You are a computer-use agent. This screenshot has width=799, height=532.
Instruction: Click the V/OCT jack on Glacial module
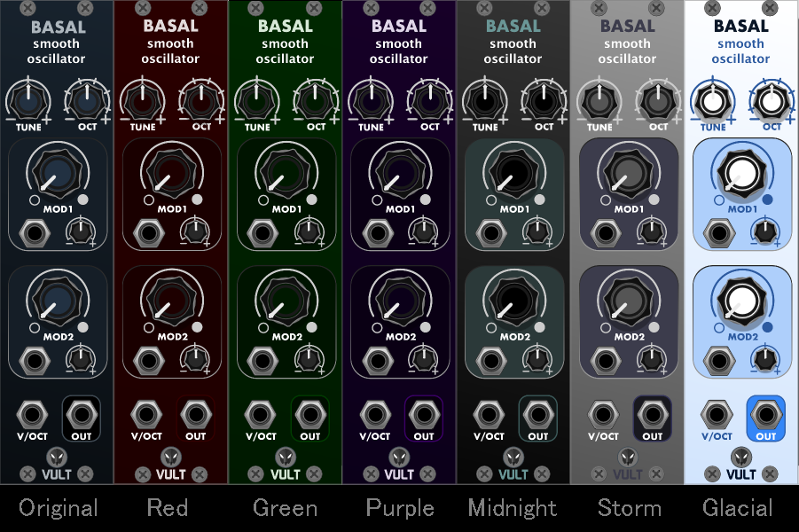point(717,414)
